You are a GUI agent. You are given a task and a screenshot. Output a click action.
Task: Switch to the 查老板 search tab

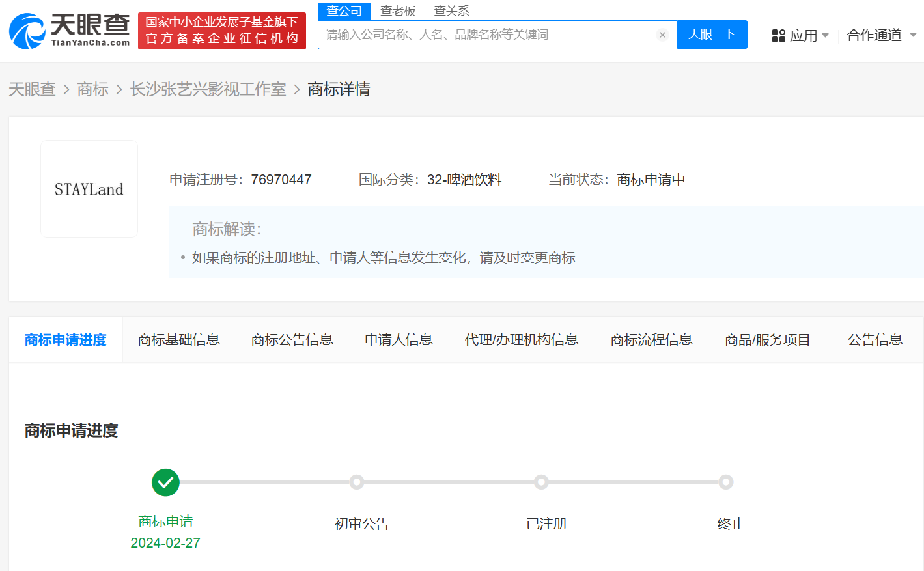coord(398,11)
